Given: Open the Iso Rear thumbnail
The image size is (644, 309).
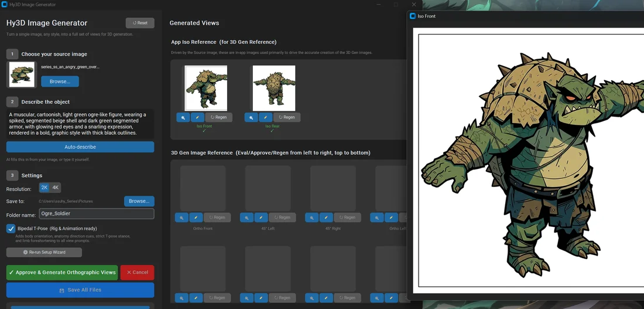Looking at the screenshot, I should (274, 88).
